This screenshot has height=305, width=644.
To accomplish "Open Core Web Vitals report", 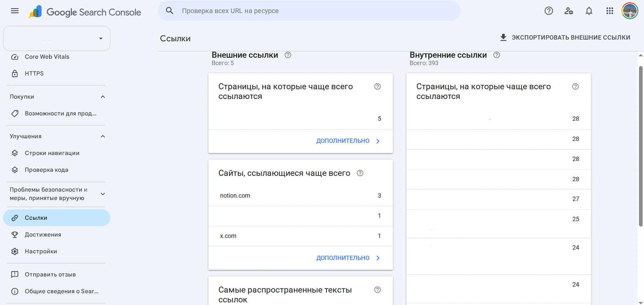I will [x=57, y=57].
